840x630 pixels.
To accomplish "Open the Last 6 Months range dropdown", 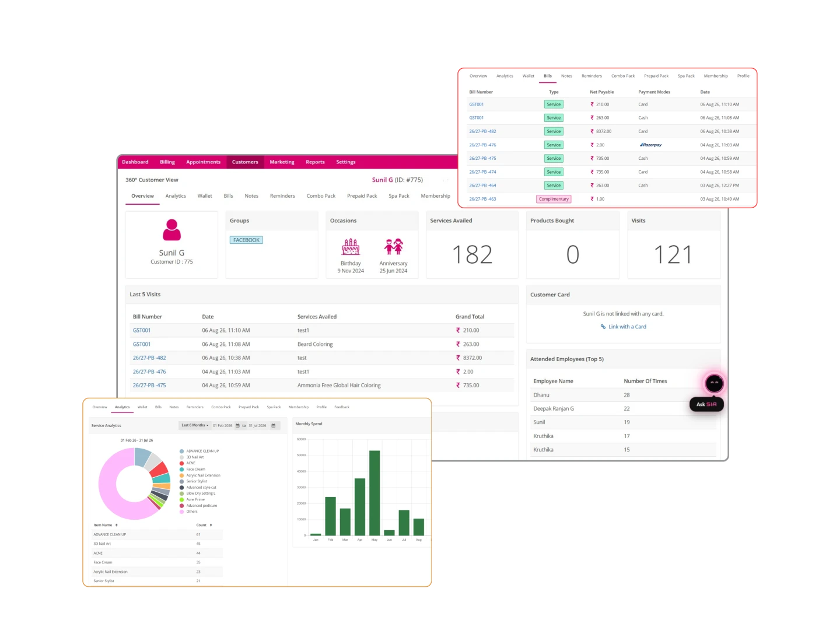I will [194, 425].
